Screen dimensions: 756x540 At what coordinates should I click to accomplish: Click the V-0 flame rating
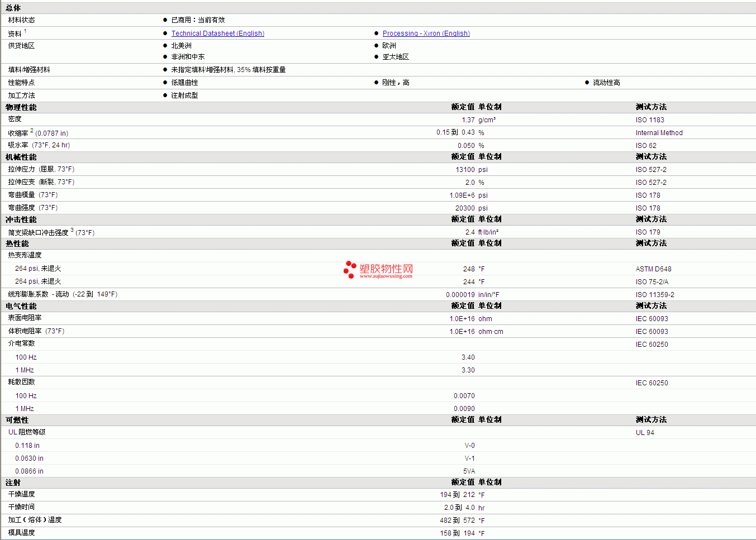[x=470, y=446]
